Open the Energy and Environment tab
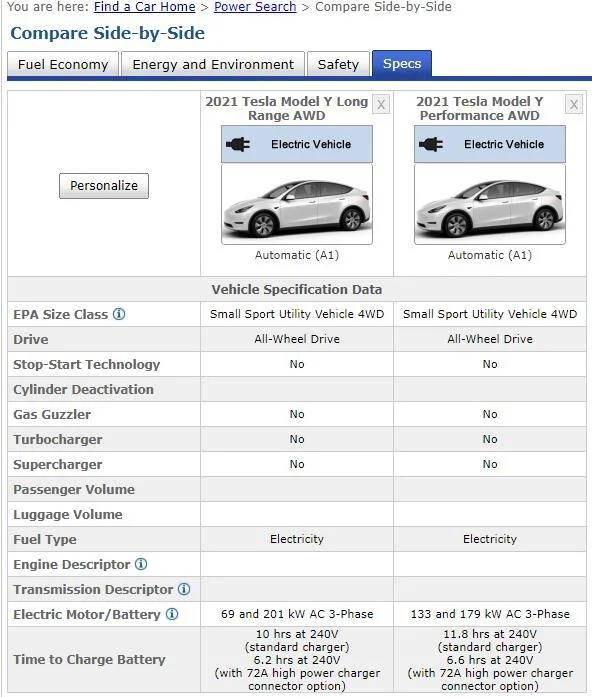Viewport: 592px width, 697px height. pyautogui.click(x=213, y=64)
